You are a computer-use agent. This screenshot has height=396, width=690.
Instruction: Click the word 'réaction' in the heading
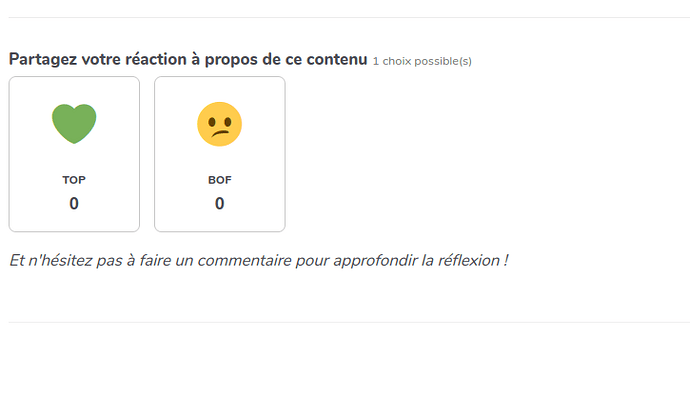(156, 59)
